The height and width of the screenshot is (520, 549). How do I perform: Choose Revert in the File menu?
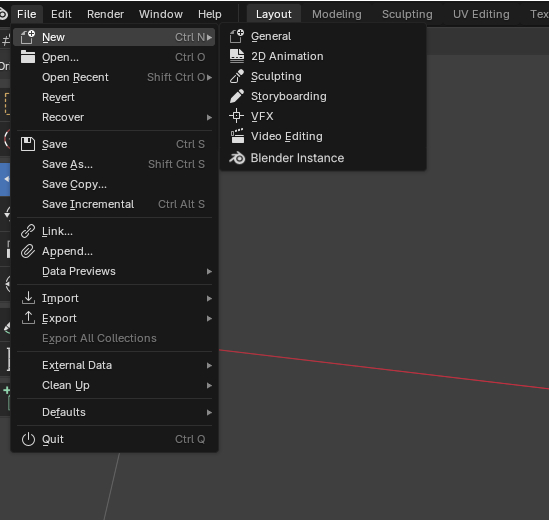point(114,97)
